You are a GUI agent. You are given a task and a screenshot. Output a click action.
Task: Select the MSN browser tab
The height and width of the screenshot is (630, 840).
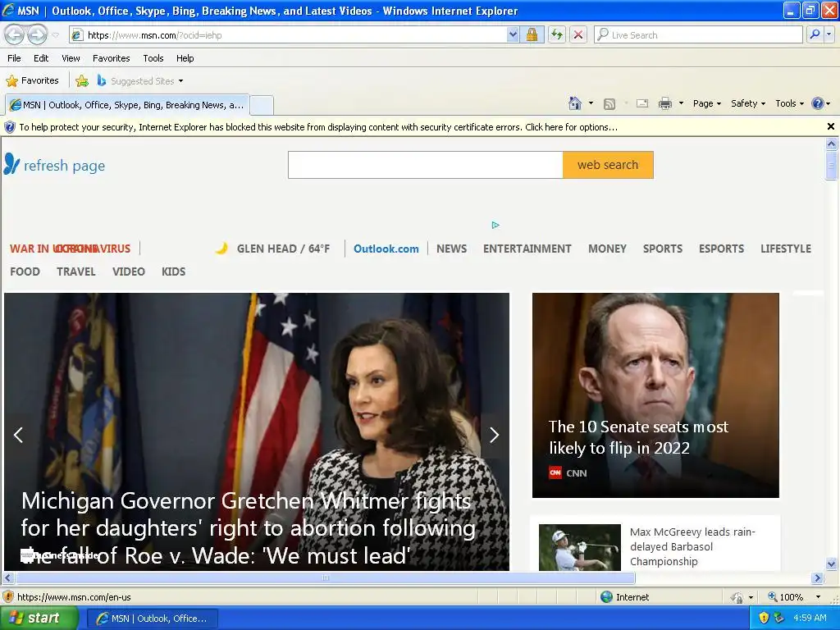tap(127, 105)
